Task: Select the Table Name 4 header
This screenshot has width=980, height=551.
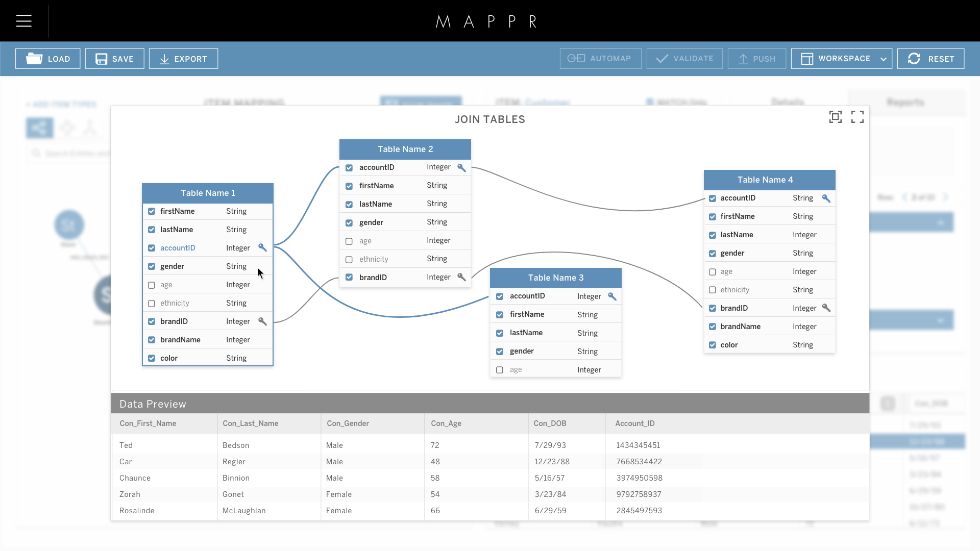Action: tap(770, 180)
